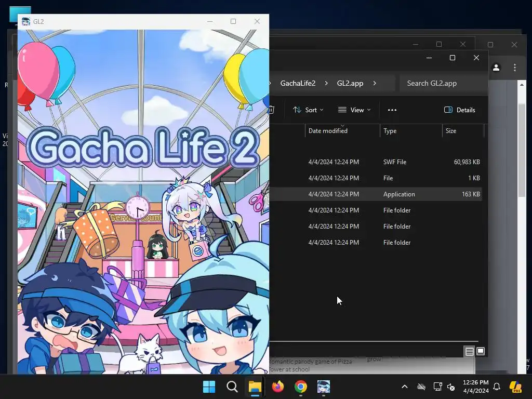This screenshot has width=532, height=399.
Task: Open the network display tray icon
Action: pos(437,387)
